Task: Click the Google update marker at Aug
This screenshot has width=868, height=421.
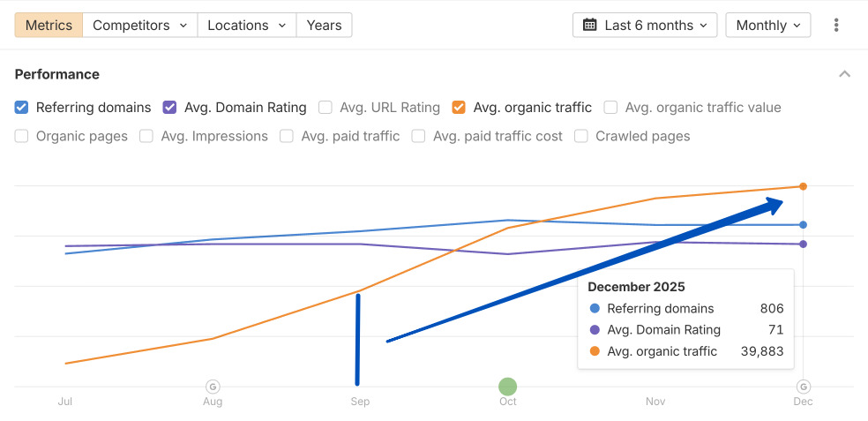Action: click(213, 386)
